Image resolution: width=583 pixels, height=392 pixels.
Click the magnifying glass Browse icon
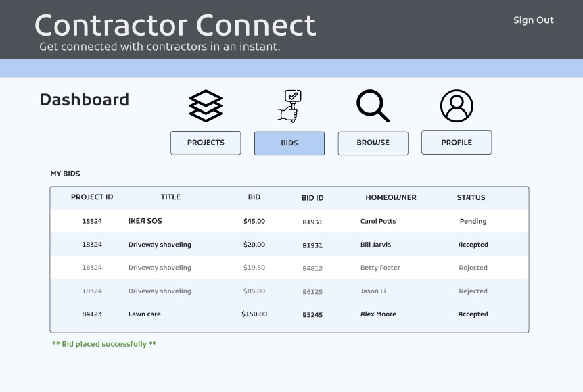pyautogui.click(x=373, y=106)
